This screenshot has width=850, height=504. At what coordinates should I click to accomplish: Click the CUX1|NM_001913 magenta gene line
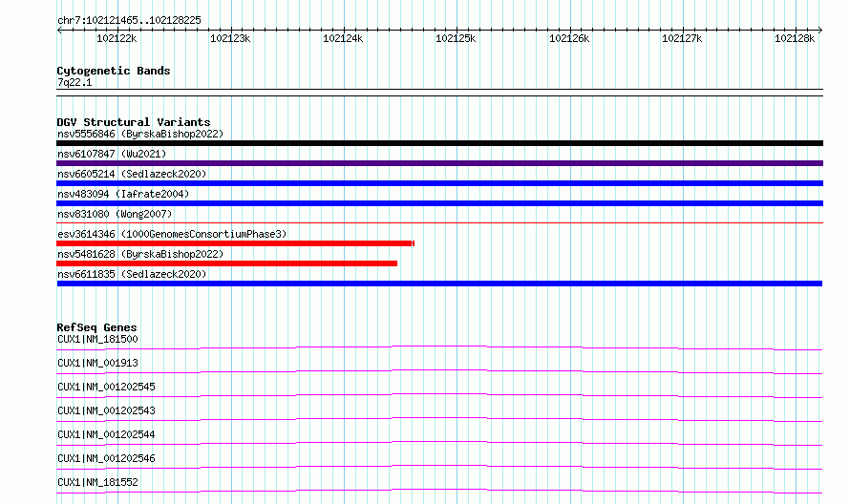click(x=439, y=371)
